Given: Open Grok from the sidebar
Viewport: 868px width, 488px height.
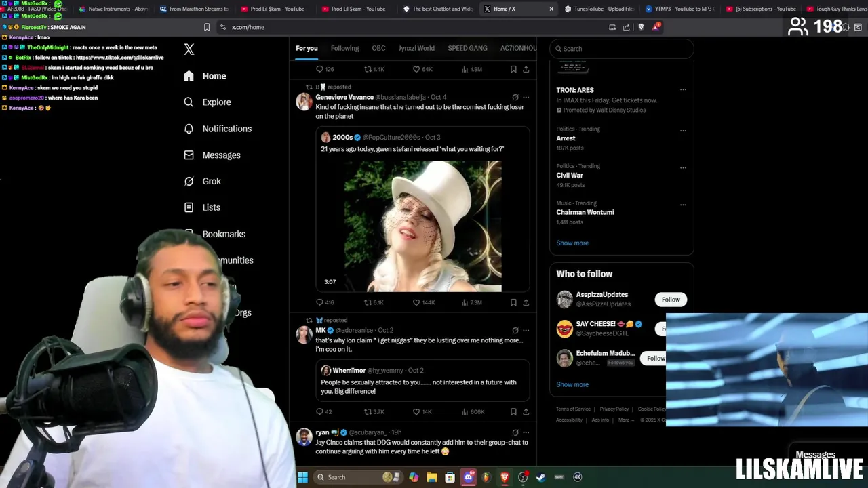Looking at the screenshot, I should point(203,182).
